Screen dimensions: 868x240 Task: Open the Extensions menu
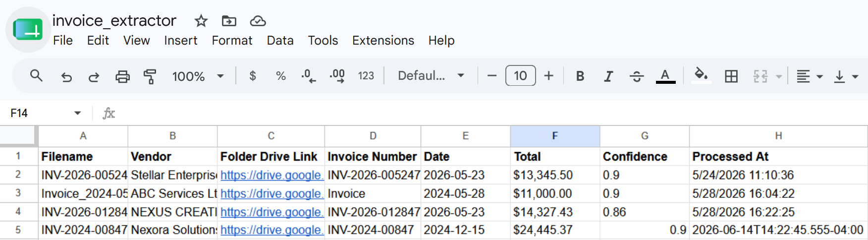383,41
